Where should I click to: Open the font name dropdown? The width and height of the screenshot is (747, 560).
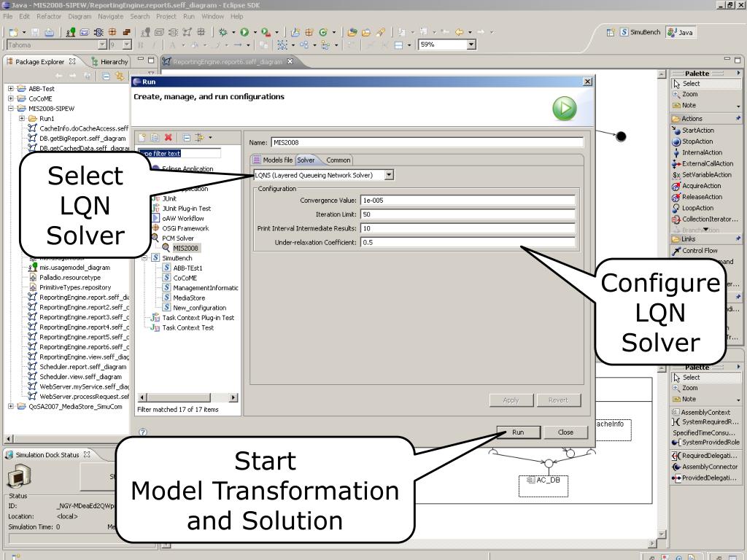(x=102, y=44)
